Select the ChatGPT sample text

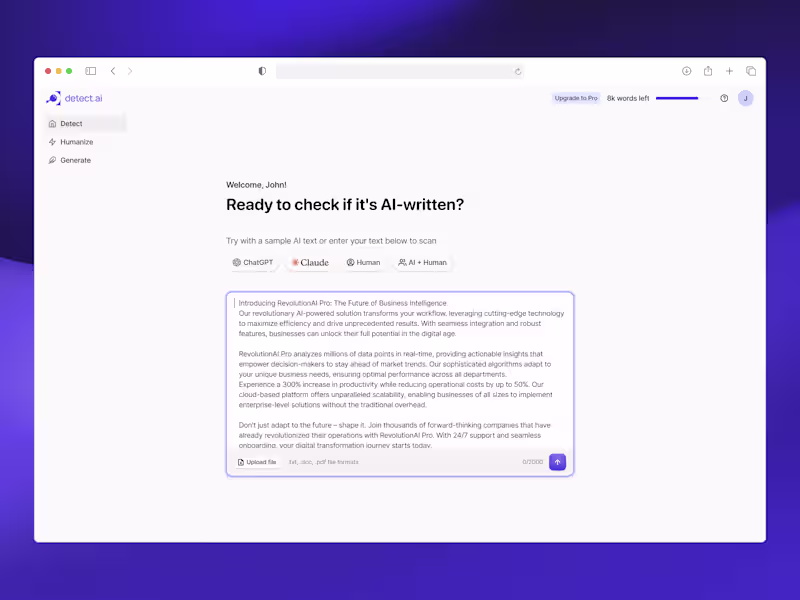[x=253, y=262]
